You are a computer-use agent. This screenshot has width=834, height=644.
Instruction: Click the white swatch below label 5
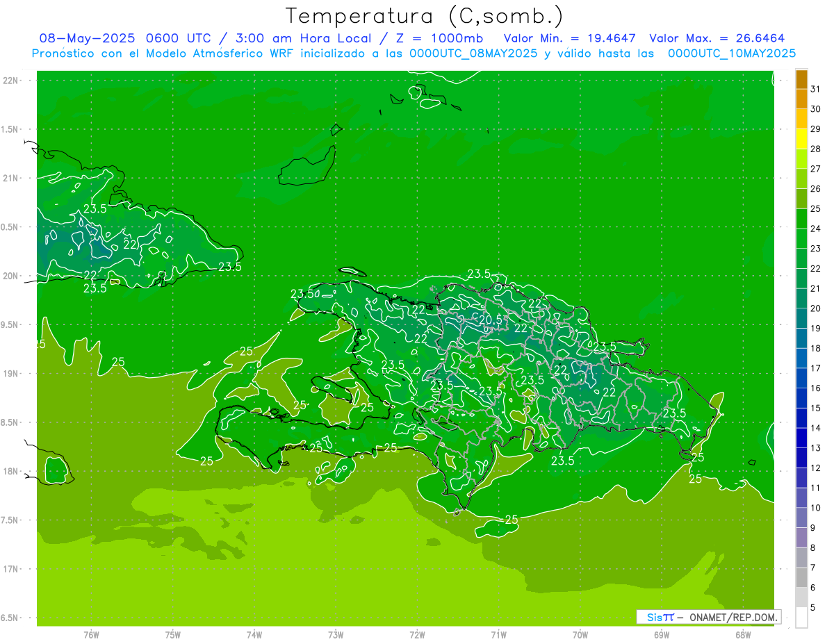coord(801,618)
